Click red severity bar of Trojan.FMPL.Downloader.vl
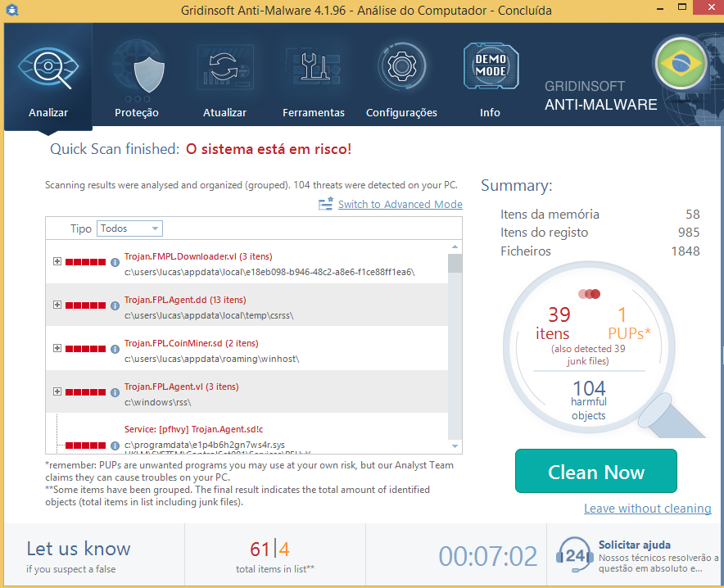The height and width of the screenshot is (588, 724). (85, 262)
